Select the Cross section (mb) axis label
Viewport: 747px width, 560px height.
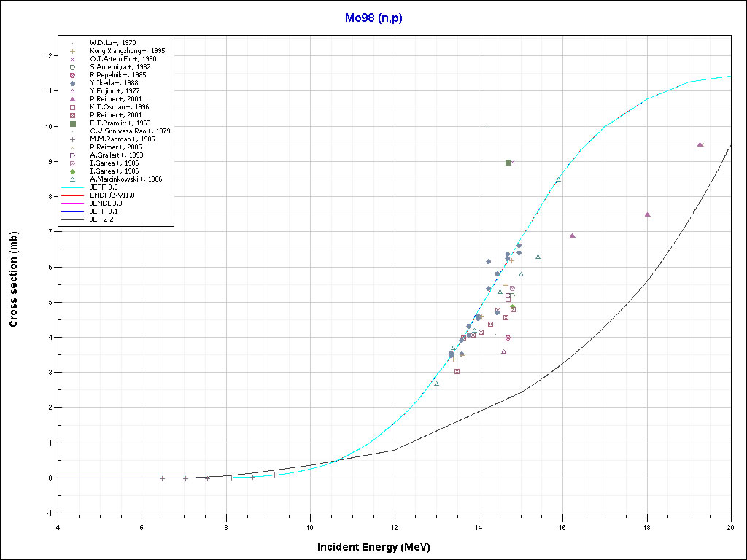pyautogui.click(x=14, y=276)
